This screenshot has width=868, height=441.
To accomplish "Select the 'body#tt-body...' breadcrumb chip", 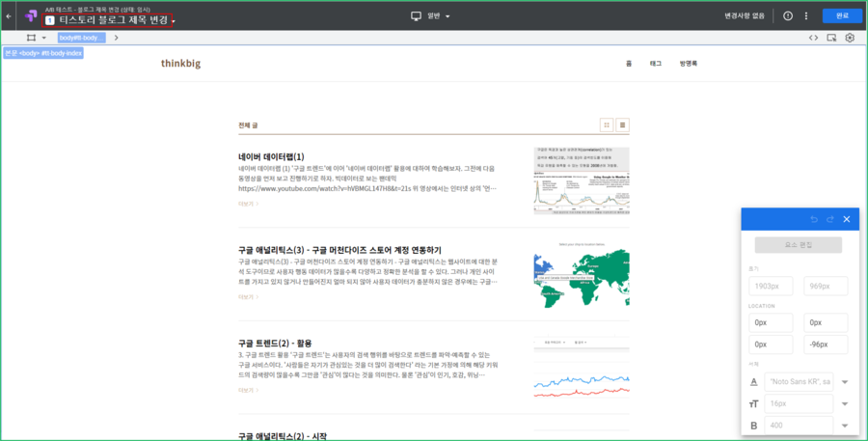I will pyautogui.click(x=81, y=38).
